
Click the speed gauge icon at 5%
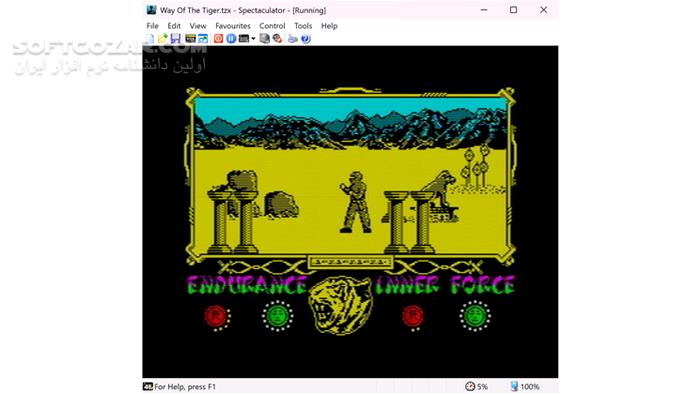pyautogui.click(x=470, y=386)
